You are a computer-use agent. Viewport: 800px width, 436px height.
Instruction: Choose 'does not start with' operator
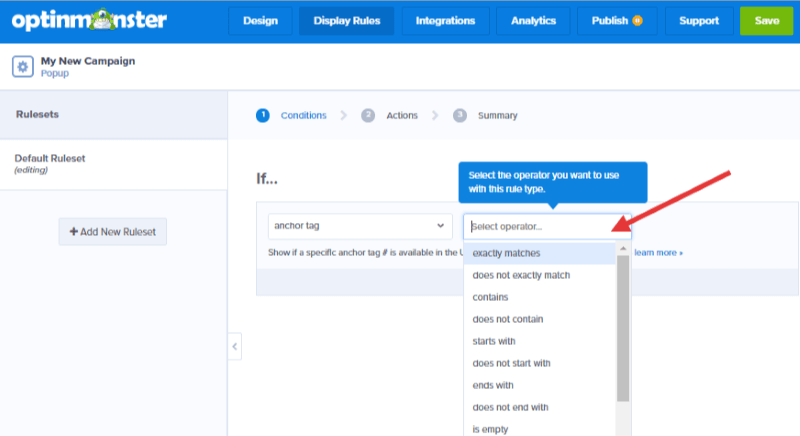point(539,363)
